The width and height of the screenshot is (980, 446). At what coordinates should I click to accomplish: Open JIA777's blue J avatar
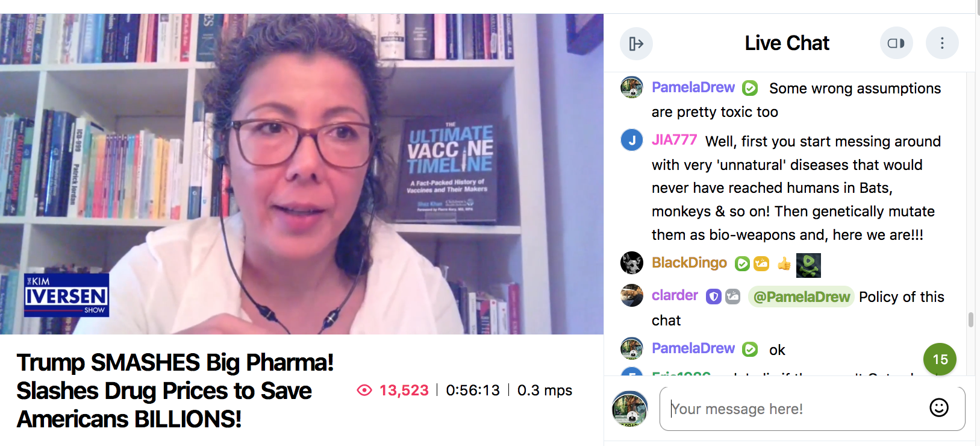point(632,140)
